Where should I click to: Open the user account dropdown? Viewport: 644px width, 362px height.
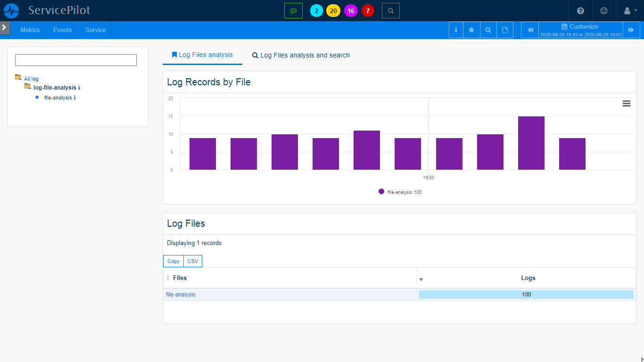click(x=630, y=10)
